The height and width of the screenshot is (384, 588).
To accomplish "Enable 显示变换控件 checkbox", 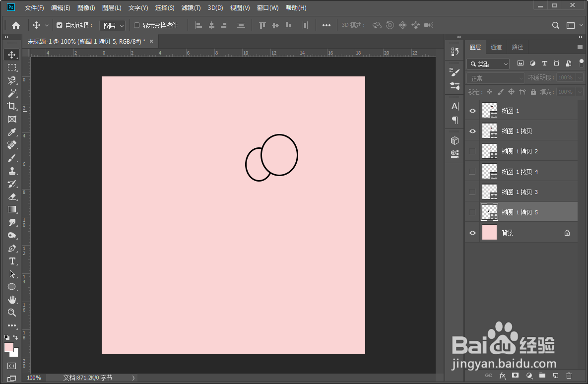I will pyautogui.click(x=137, y=25).
